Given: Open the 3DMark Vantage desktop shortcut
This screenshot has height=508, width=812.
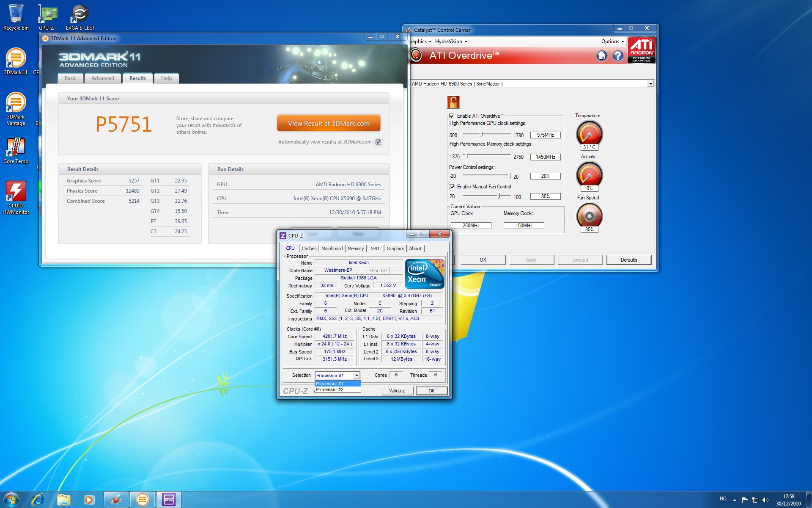Looking at the screenshot, I should tap(16, 109).
